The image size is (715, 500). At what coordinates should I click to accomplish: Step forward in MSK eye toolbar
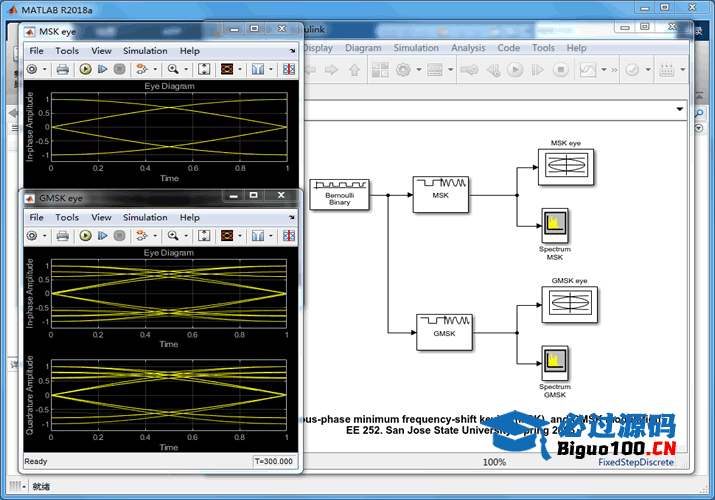coord(103,69)
